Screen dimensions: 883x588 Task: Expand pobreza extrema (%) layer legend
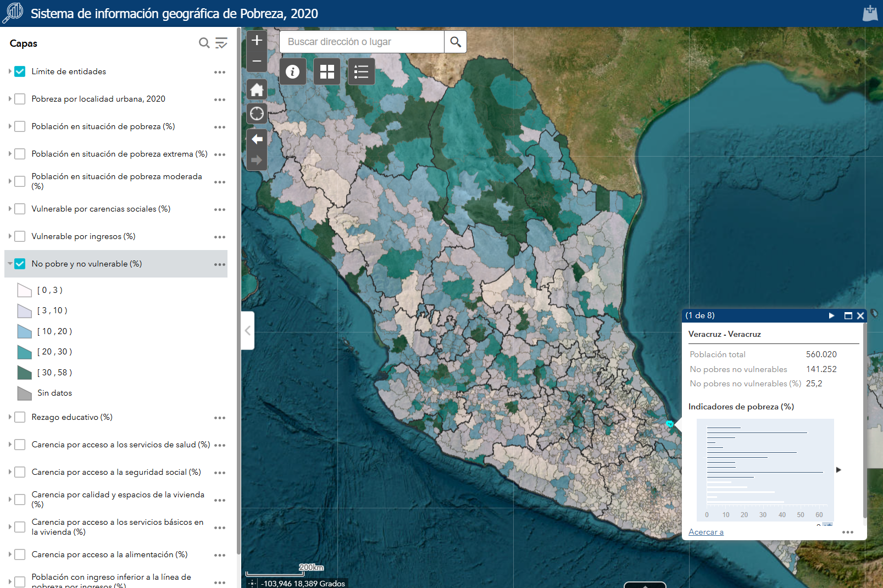tap(10, 154)
